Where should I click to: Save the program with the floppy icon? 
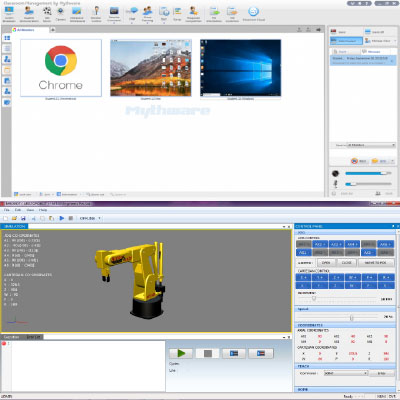[x=23, y=218]
